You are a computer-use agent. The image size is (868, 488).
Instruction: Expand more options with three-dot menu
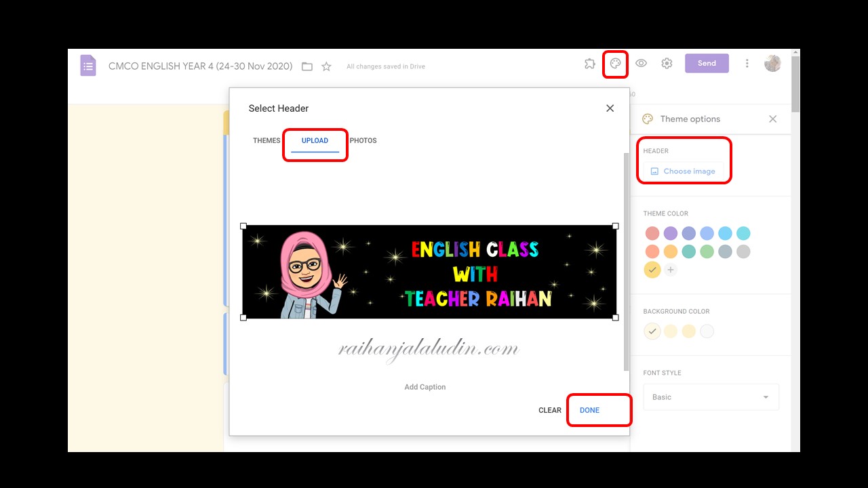click(x=747, y=63)
